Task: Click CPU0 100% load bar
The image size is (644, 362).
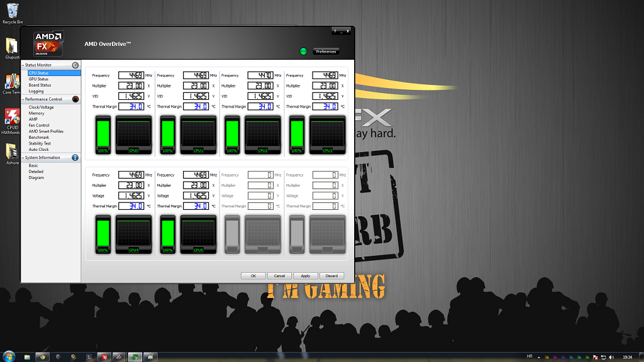Action: pyautogui.click(x=103, y=134)
